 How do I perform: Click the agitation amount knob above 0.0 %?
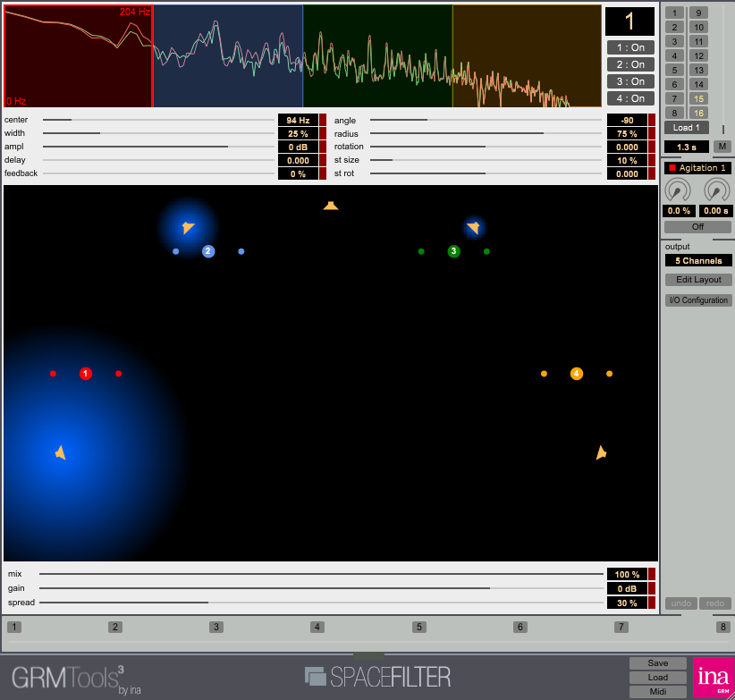pyautogui.click(x=678, y=190)
